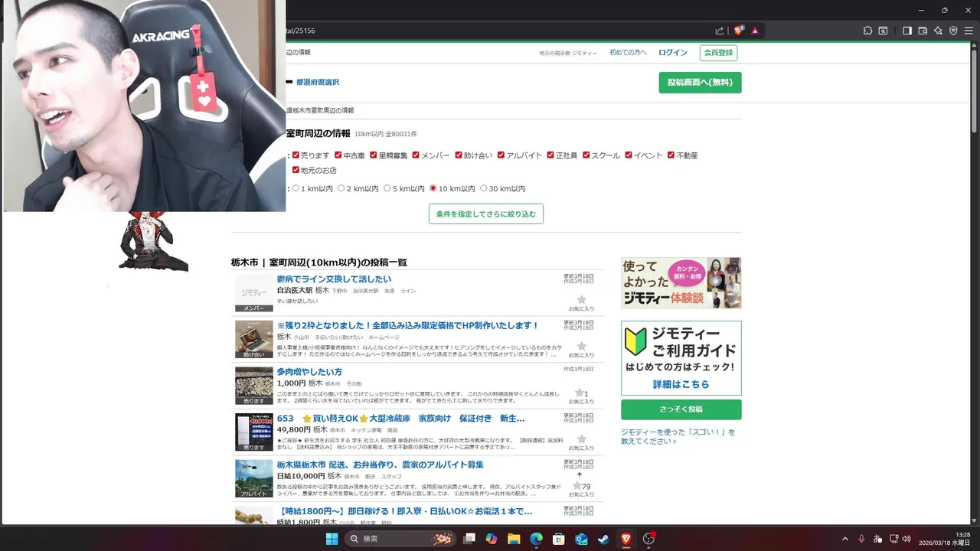The image size is (980, 551).
Task: Open OBS Studio from the taskbar
Action: click(x=649, y=539)
